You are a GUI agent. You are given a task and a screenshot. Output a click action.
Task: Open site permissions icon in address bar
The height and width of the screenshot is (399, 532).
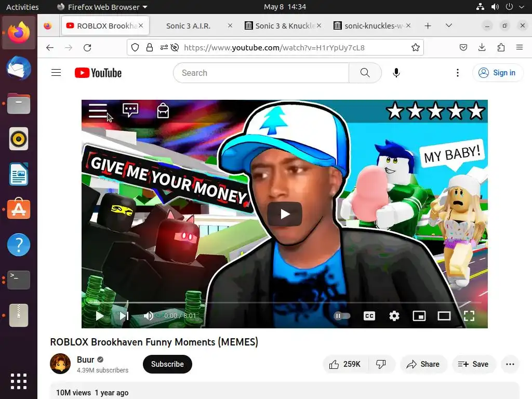click(164, 47)
